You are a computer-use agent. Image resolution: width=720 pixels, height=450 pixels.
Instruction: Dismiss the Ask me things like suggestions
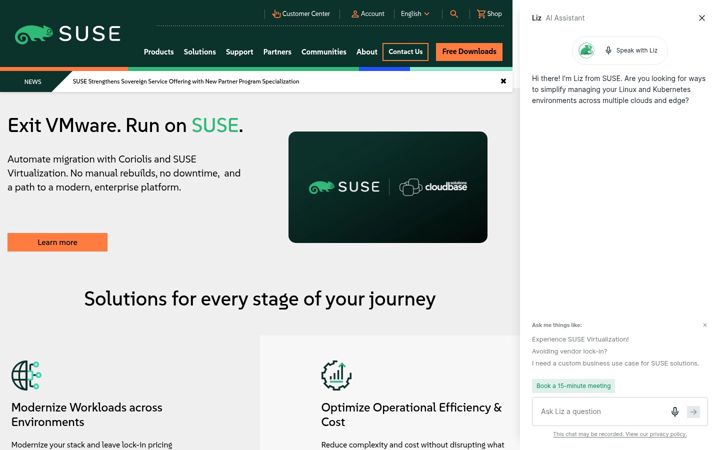coord(705,325)
